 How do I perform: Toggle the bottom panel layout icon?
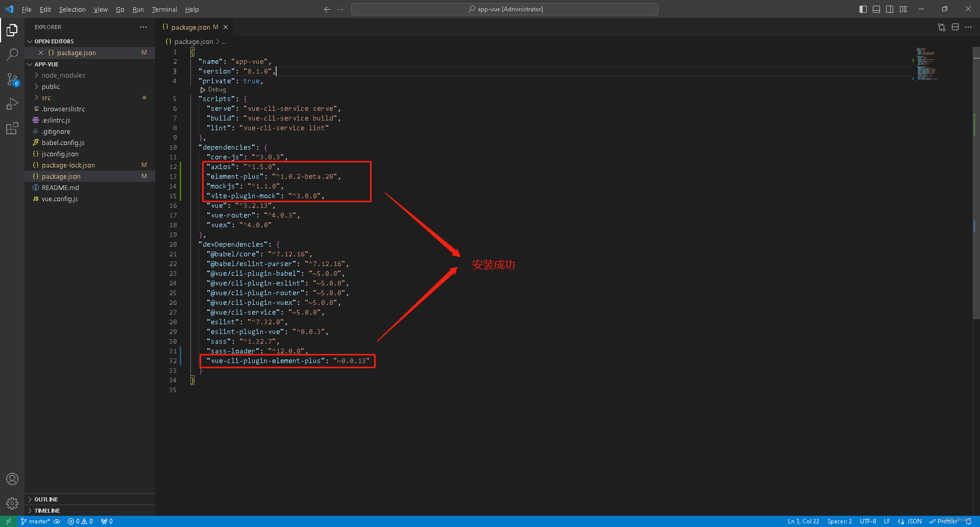tap(876, 9)
